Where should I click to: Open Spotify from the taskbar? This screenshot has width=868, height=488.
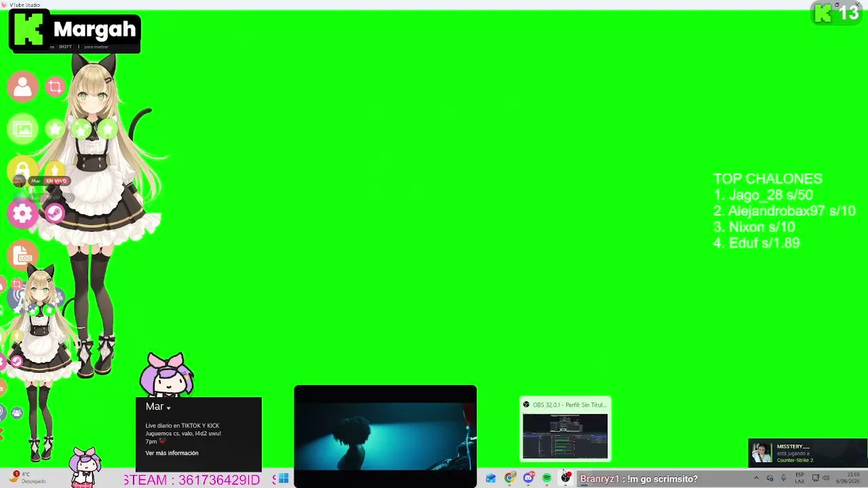click(x=547, y=479)
